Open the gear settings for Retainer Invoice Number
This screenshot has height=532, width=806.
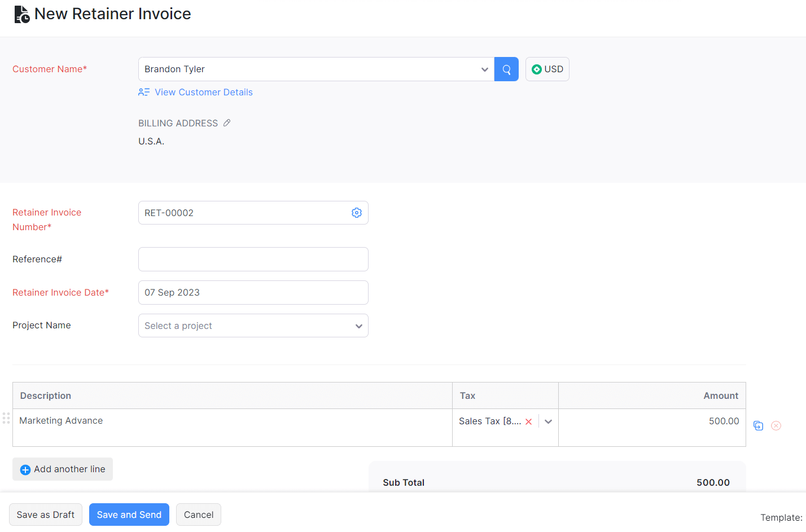coord(356,213)
